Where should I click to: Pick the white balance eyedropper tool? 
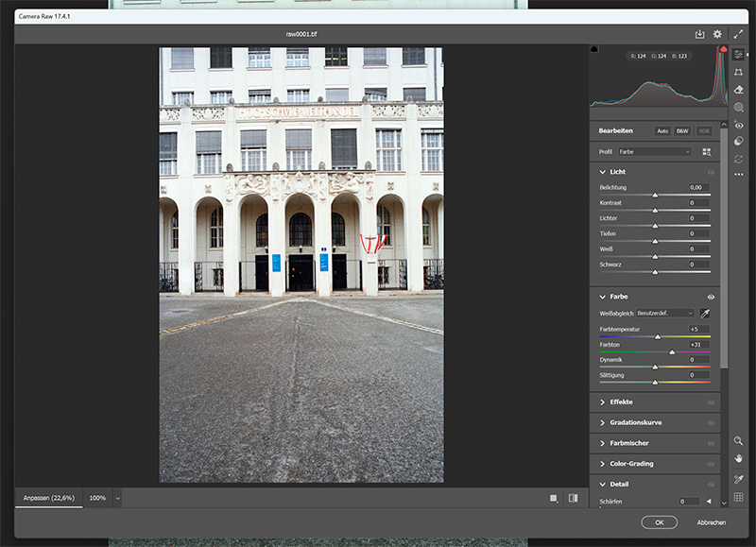click(x=705, y=314)
